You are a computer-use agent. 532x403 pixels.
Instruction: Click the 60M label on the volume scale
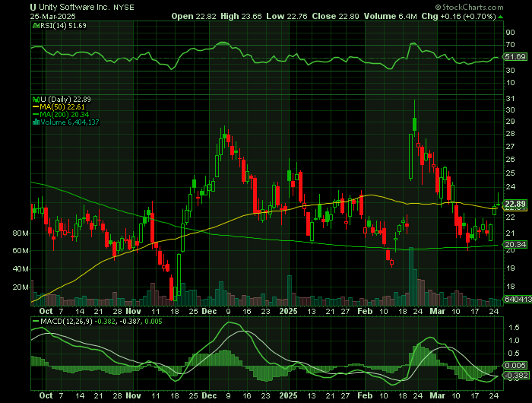pyautogui.click(x=21, y=251)
